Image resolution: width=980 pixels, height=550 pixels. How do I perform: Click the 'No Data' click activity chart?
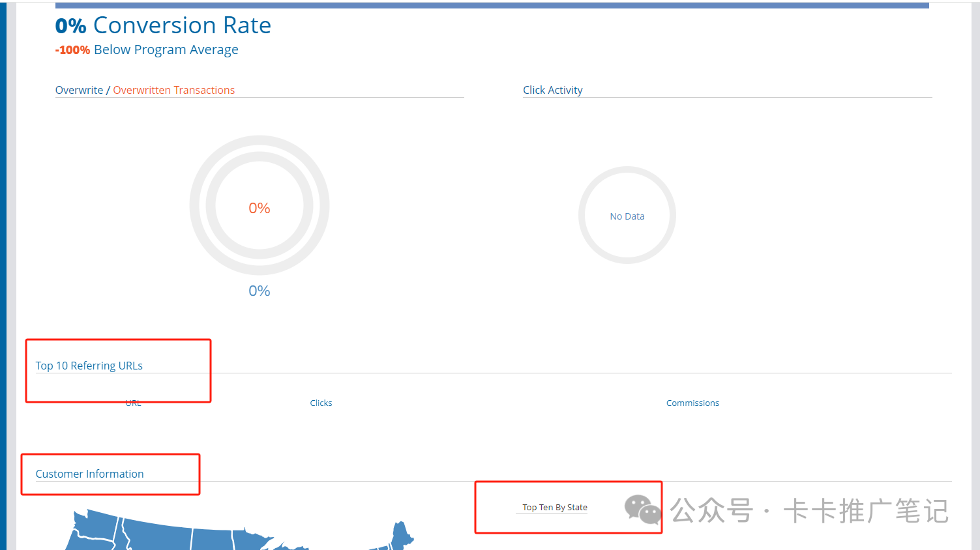(627, 216)
